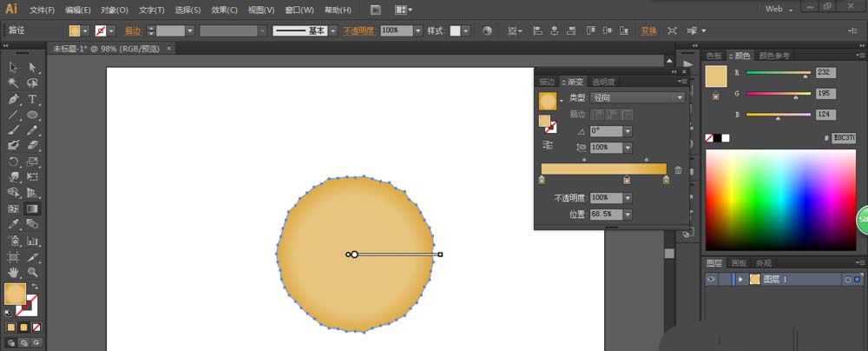Click the fill swatch in Color panel
Viewport: 868px width, 351px height.
pyautogui.click(x=716, y=76)
